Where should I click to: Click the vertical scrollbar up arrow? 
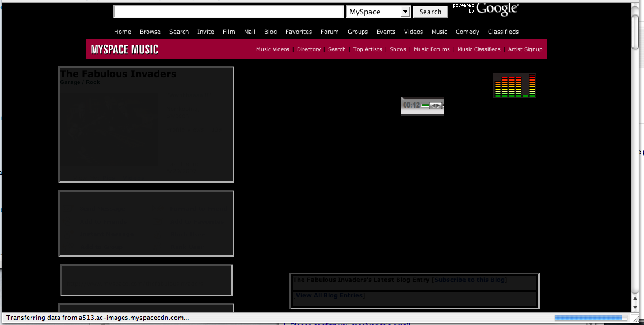635,299
